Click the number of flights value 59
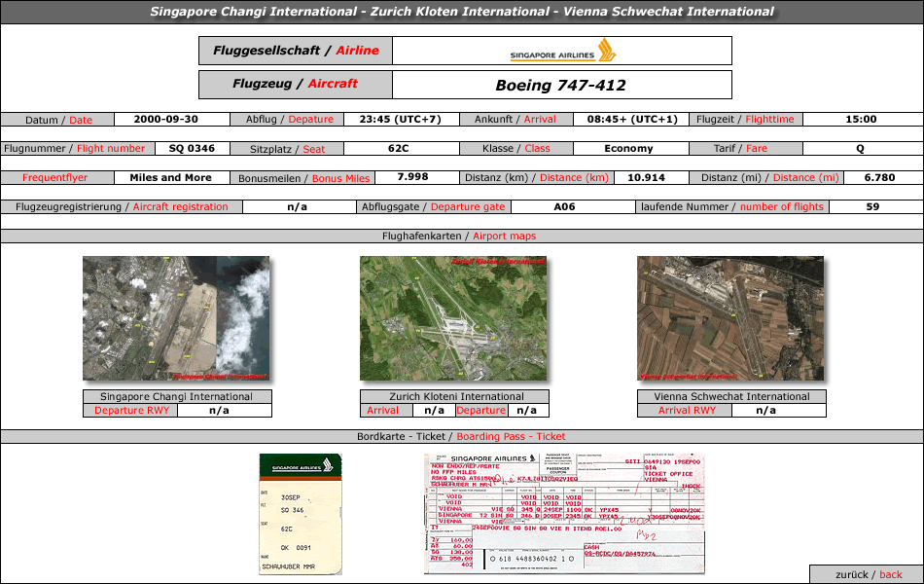 [x=872, y=207]
